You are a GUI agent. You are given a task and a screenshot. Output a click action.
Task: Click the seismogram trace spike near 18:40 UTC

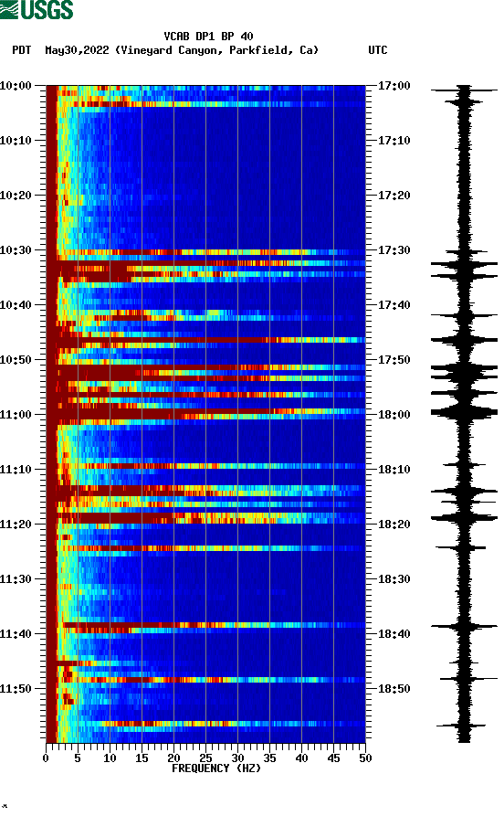pyautogui.click(x=464, y=626)
